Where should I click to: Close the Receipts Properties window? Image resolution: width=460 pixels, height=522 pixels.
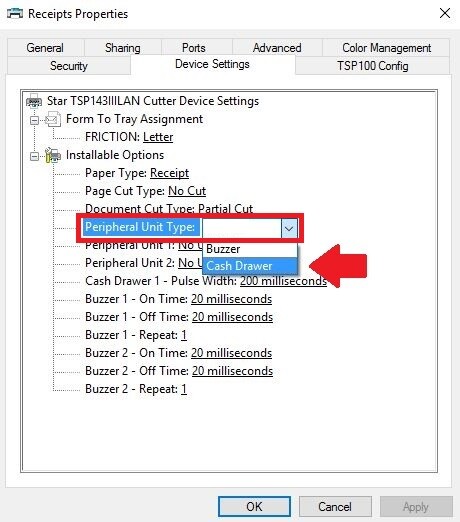(x=445, y=14)
